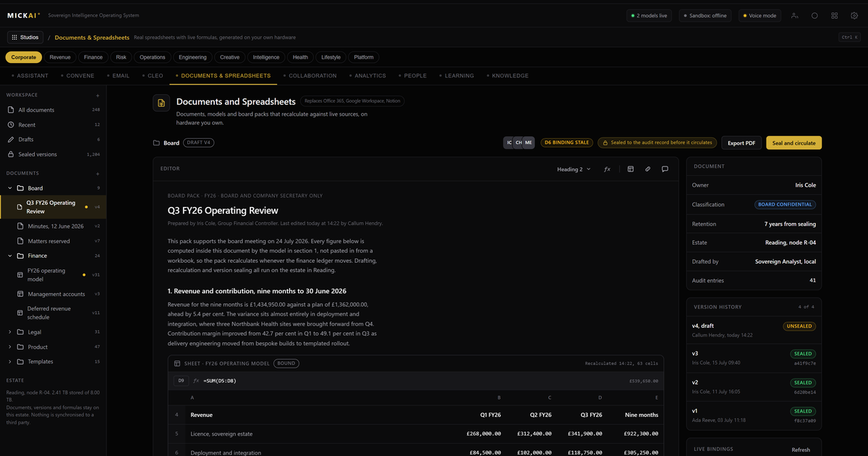This screenshot has height=456, width=868.
Task: Open Recent documents list
Action: click(x=53, y=124)
